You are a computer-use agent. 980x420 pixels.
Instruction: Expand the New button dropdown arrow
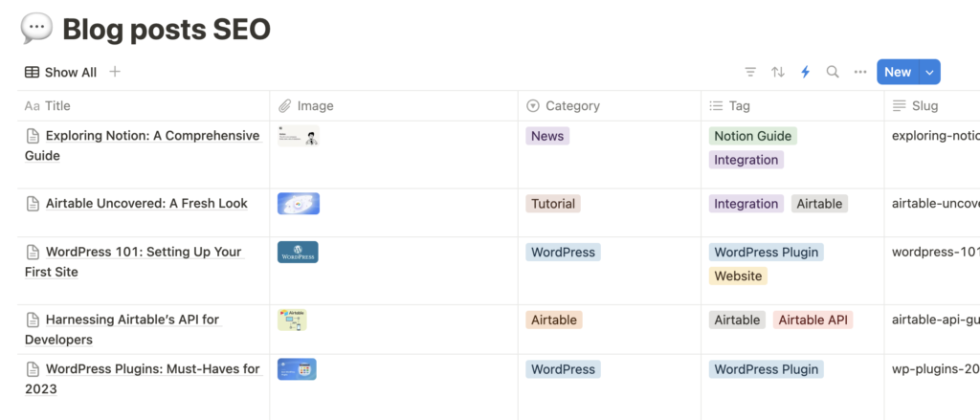[929, 72]
